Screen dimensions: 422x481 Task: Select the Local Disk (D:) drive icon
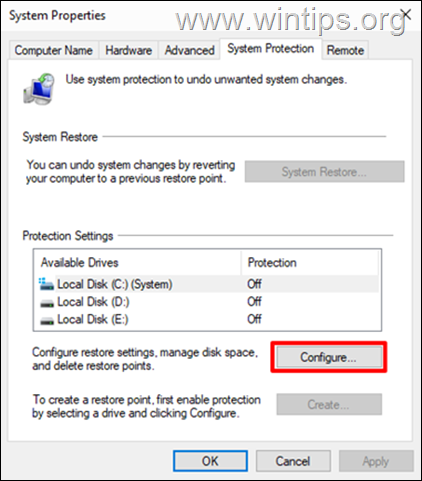(47, 303)
